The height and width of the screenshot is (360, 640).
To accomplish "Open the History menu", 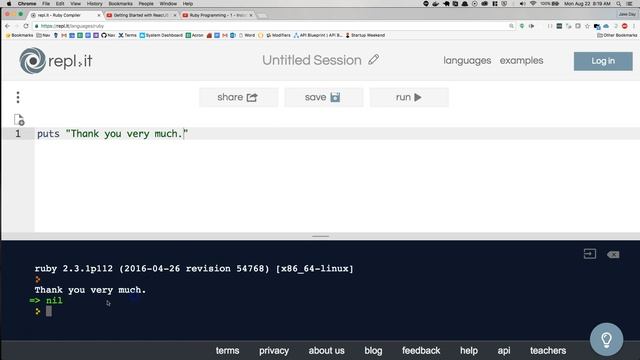I will [94, 4].
